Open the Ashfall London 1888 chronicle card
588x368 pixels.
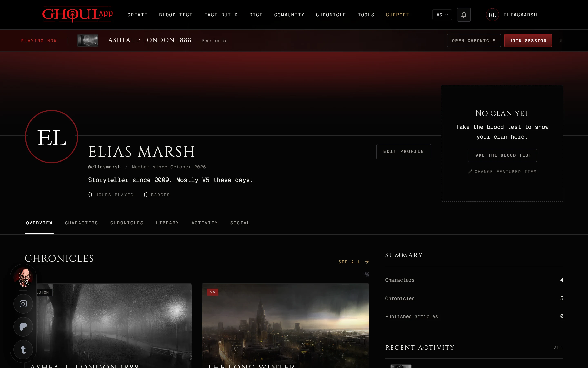click(108, 326)
